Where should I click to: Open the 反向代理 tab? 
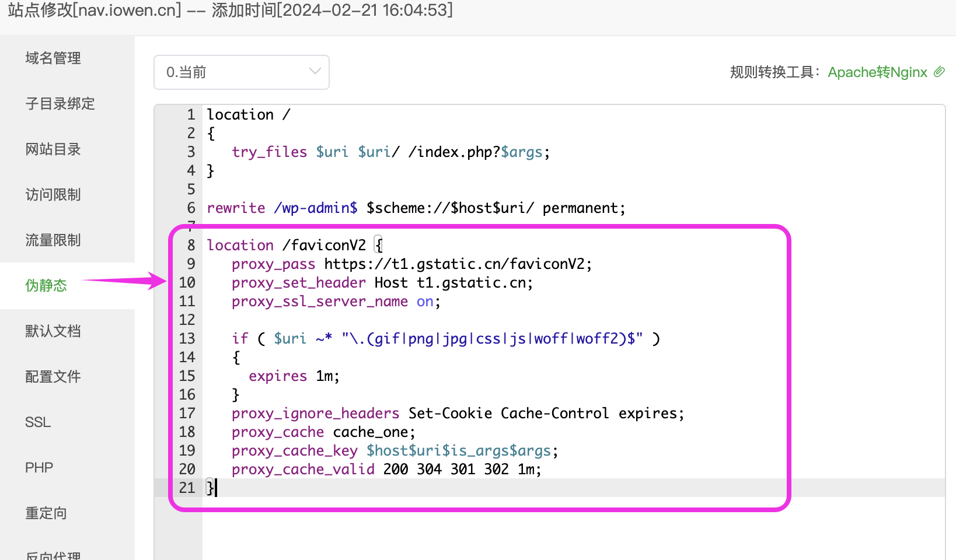click(x=53, y=554)
